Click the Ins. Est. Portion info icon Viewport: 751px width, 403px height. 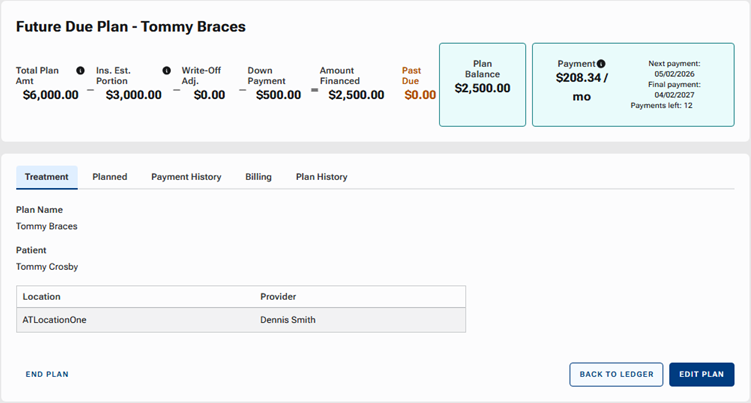(166, 71)
